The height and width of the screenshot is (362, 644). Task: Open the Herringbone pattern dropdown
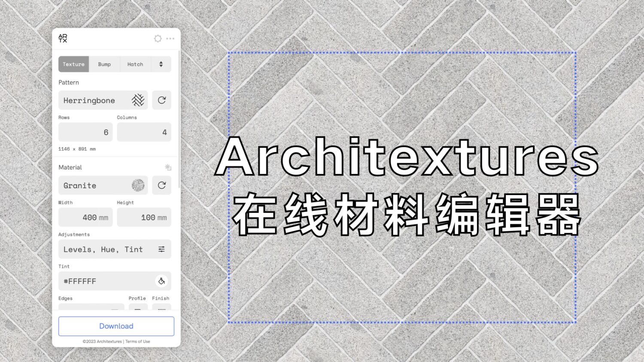94,100
